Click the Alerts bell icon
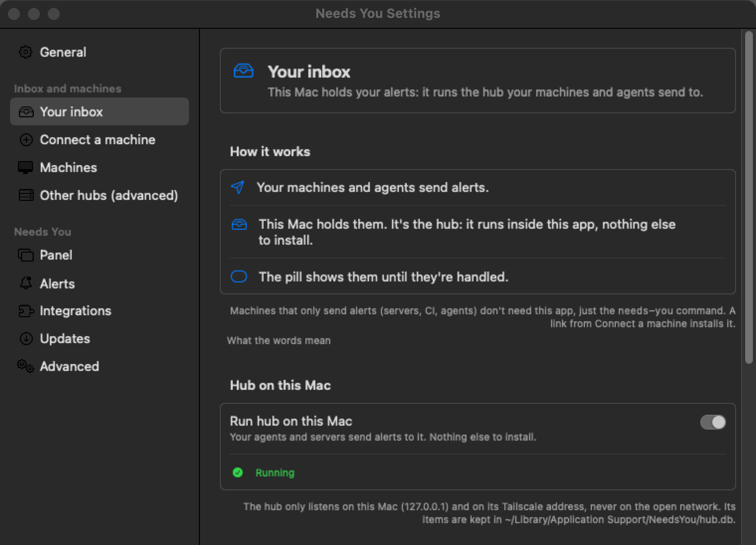This screenshot has width=756, height=545. click(26, 283)
